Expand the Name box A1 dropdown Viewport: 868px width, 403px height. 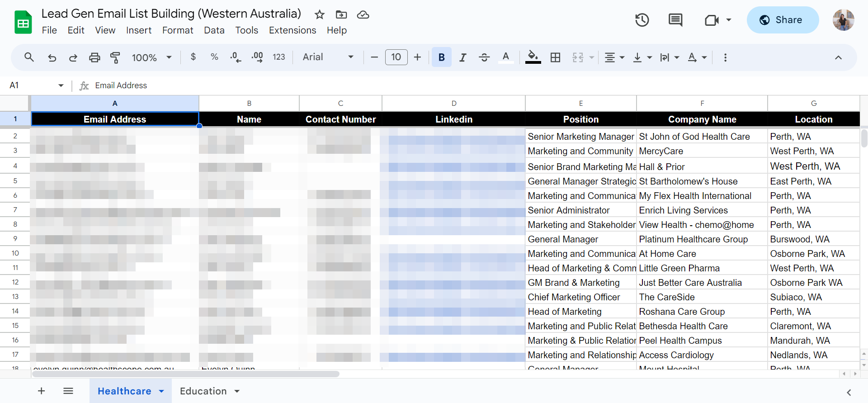(61, 85)
